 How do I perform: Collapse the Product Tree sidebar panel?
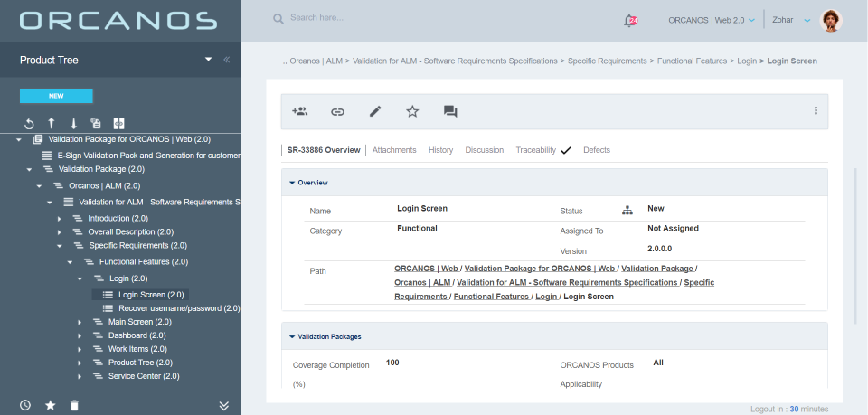226,60
